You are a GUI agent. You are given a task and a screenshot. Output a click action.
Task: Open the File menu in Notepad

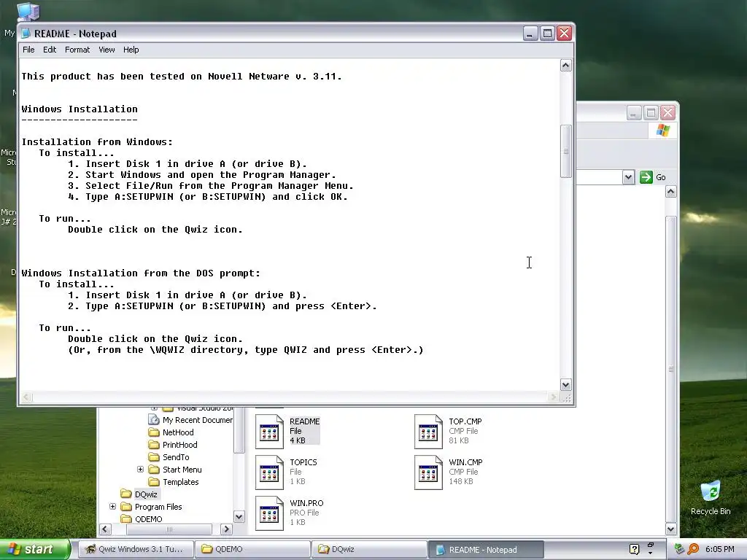coord(28,50)
